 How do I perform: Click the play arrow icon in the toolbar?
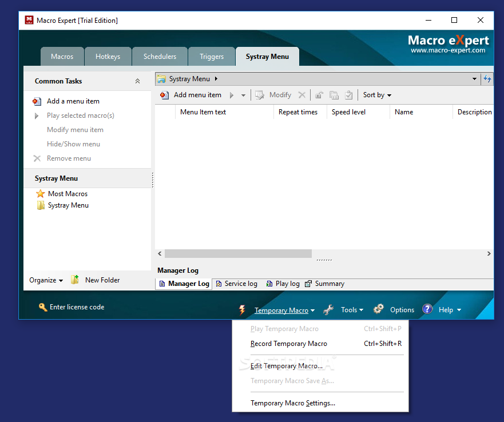coord(232,95)
